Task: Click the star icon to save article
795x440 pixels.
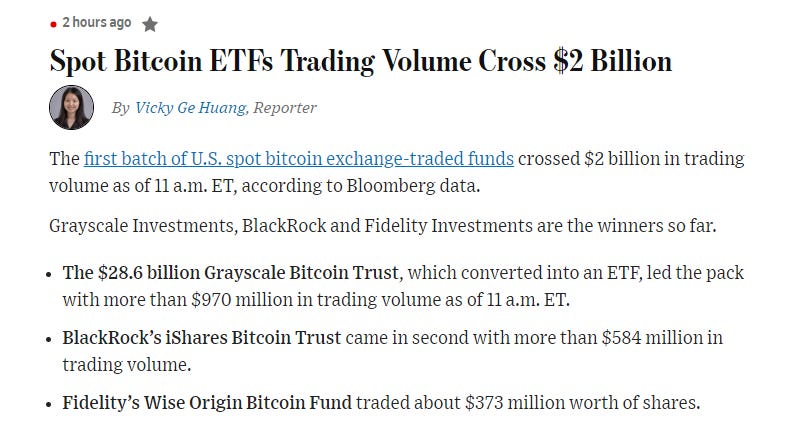Action: point(150,23)
